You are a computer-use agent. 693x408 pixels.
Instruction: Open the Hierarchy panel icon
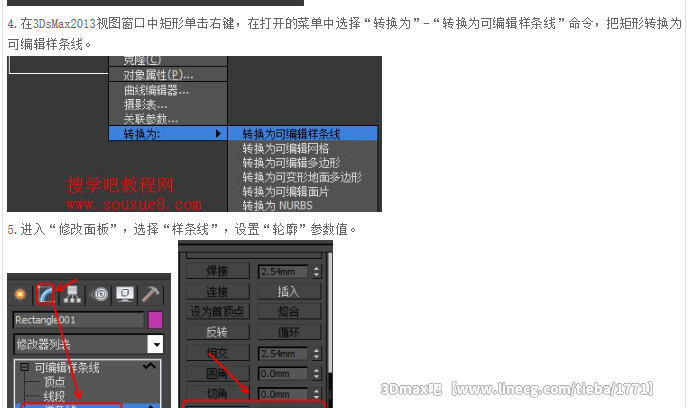(x=72, y=294)
